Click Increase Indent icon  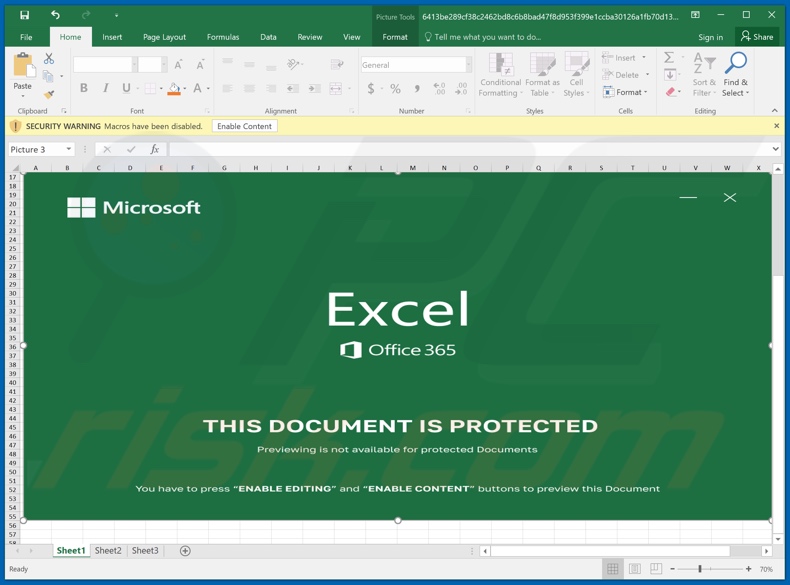tap(314, 89)
